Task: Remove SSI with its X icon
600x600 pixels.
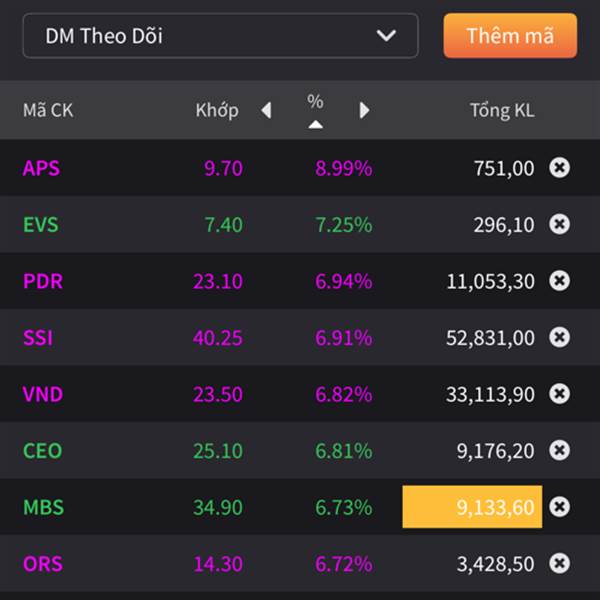Action: pos(560,338)
